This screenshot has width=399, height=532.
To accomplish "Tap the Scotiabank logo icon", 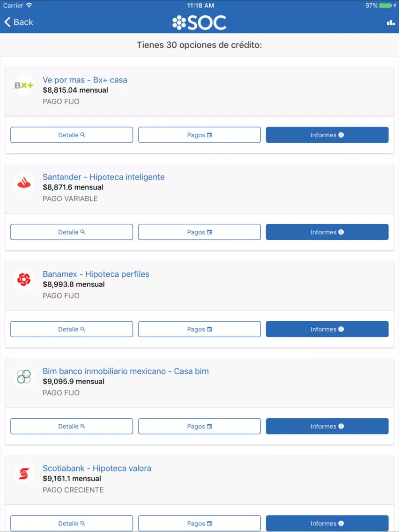I will (x=24, y=473).
